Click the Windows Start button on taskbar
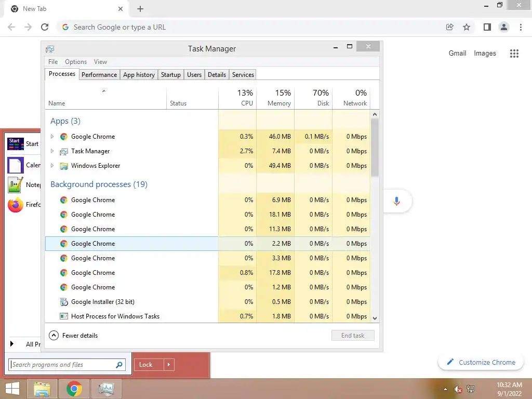Viewport: 532px width, 399px height. [x=12, y=389]
